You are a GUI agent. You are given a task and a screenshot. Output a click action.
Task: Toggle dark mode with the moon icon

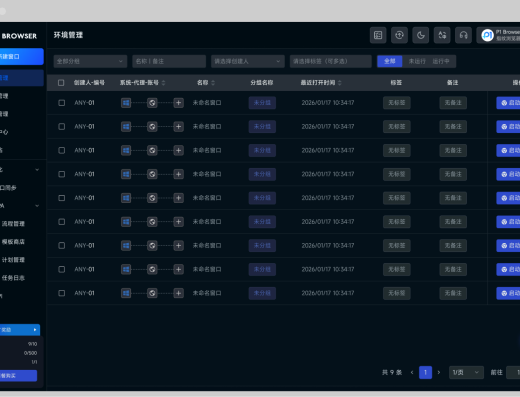(421, 35)
